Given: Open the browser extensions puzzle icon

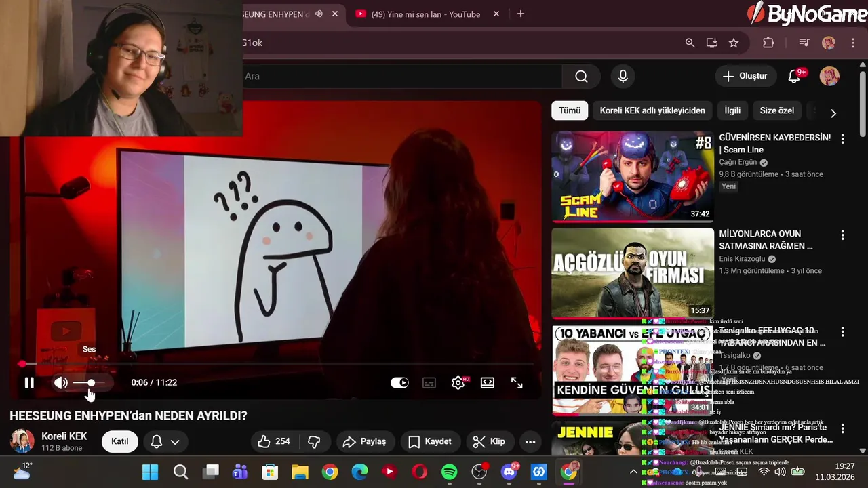Looking at the screenshot, I should [768, 43].
